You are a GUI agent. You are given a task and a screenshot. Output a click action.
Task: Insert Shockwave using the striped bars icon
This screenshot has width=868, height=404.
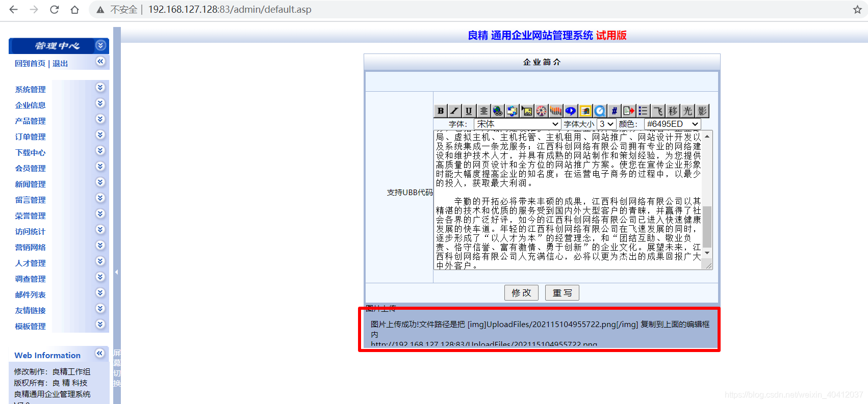(556, 111)
